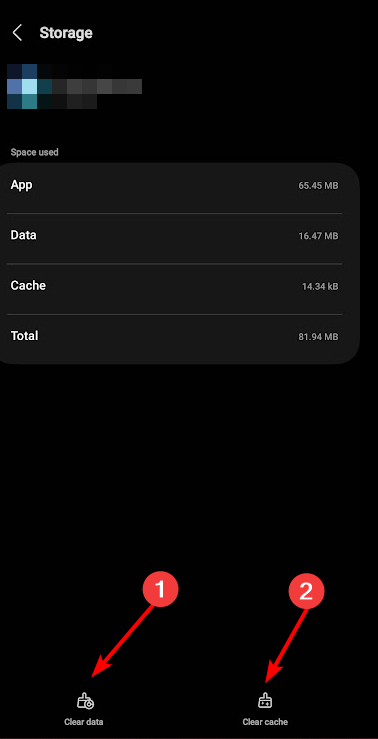Click the 14.34 kB cache size value
The width and height of the screenshot is (378, 739).
320,287
